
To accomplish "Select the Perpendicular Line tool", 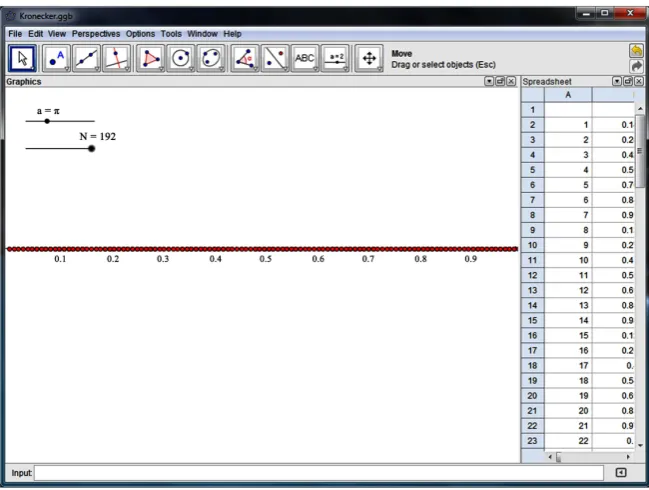I will (117, 58).
